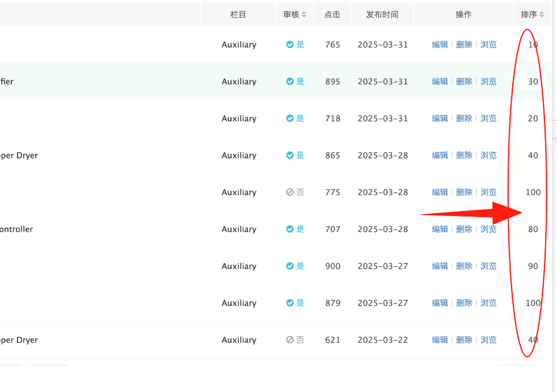Click 编辑 in the row with 895 clicks

click(440, 81)
